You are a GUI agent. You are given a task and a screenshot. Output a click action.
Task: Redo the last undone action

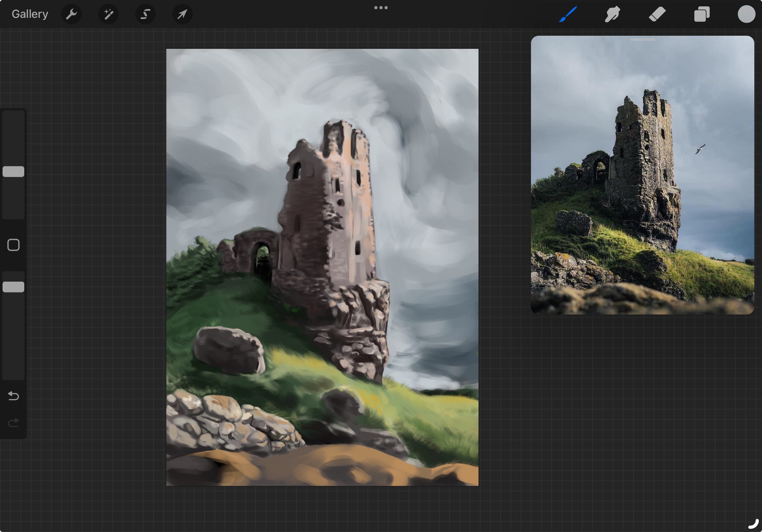click(13, 423)
